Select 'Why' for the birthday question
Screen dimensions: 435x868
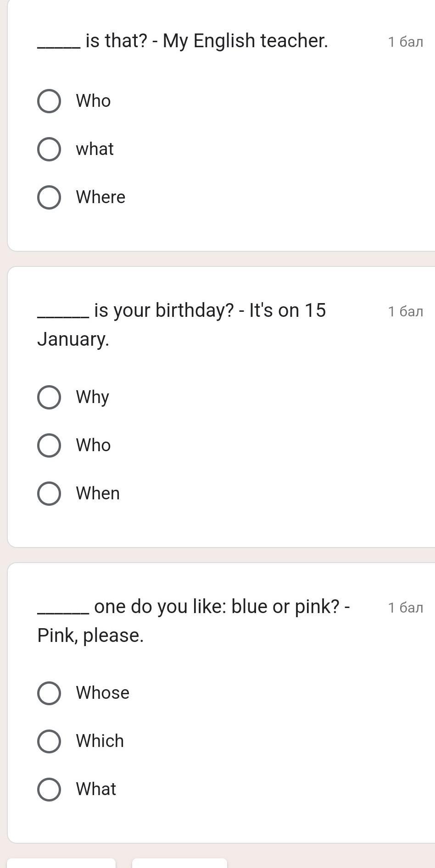[49, 397]
